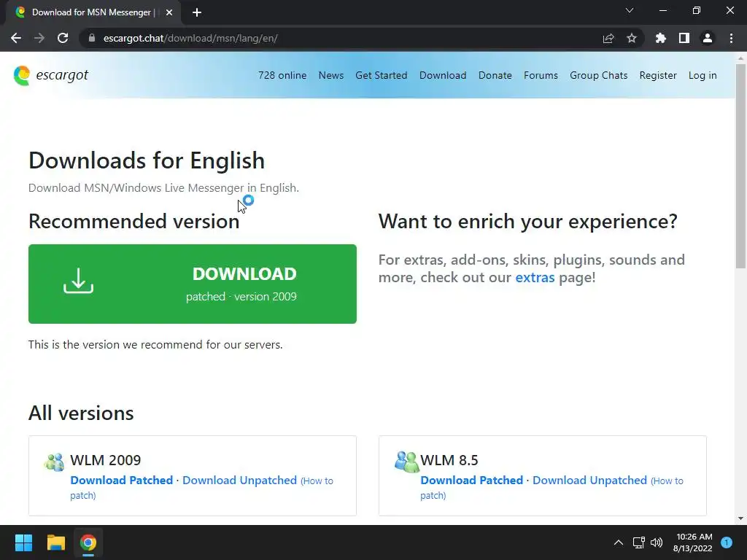747x560 pixels.
Task: Click the green DOWNLOAD patched version 2009 button
Action: click(193, 284)
